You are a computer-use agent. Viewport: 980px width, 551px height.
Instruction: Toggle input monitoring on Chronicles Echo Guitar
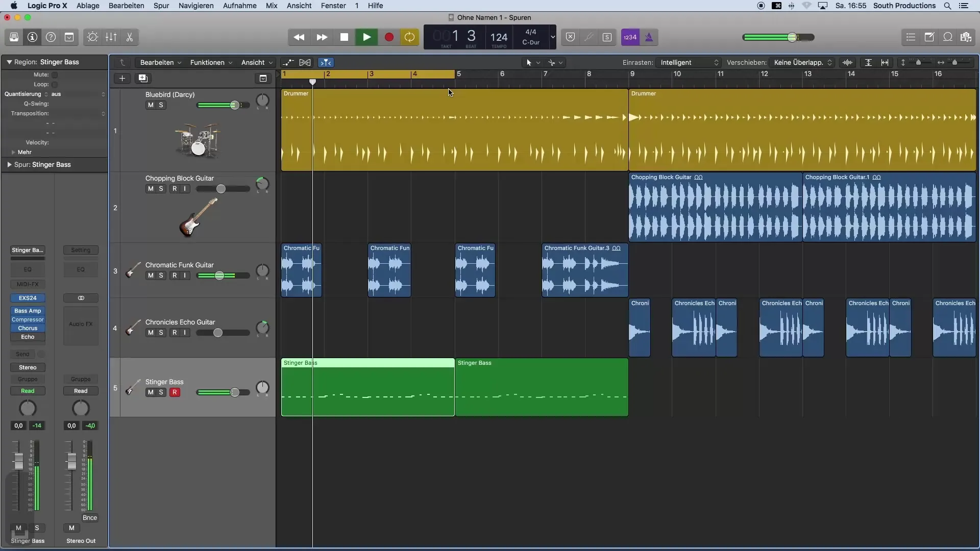point(185,333)
